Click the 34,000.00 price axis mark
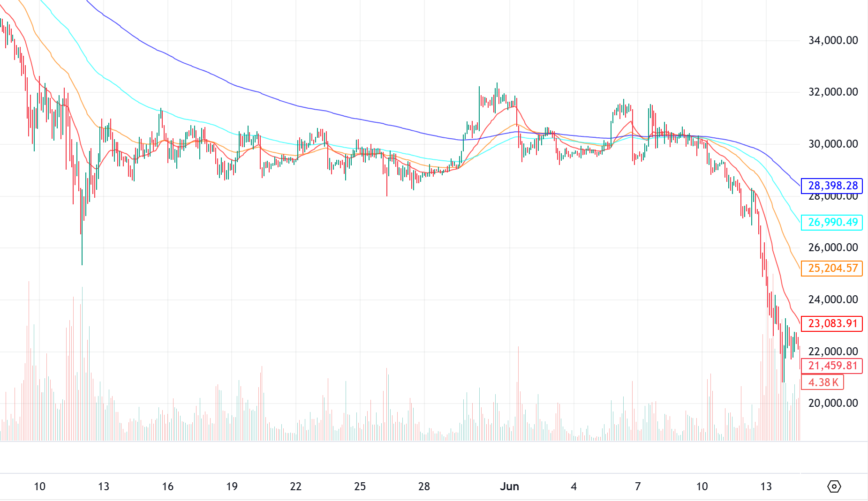 833,40
